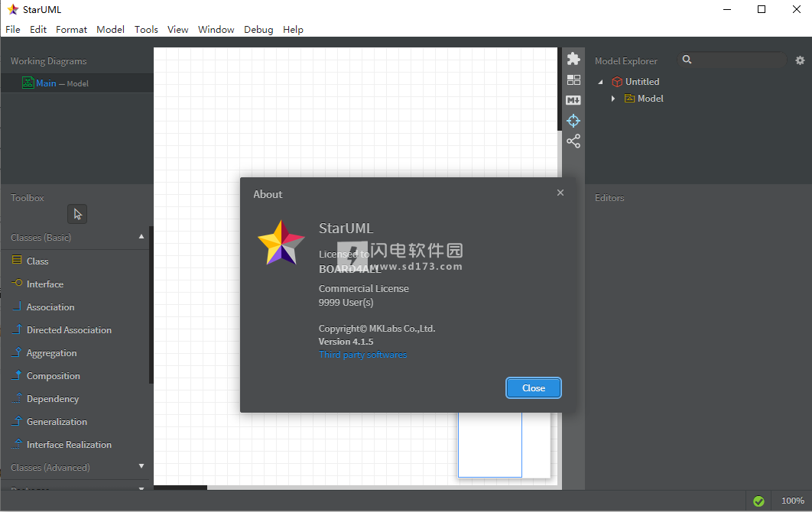The image size is (812, 512).
Task: Select the Generalization tool icon
Action: pos(17,420)
